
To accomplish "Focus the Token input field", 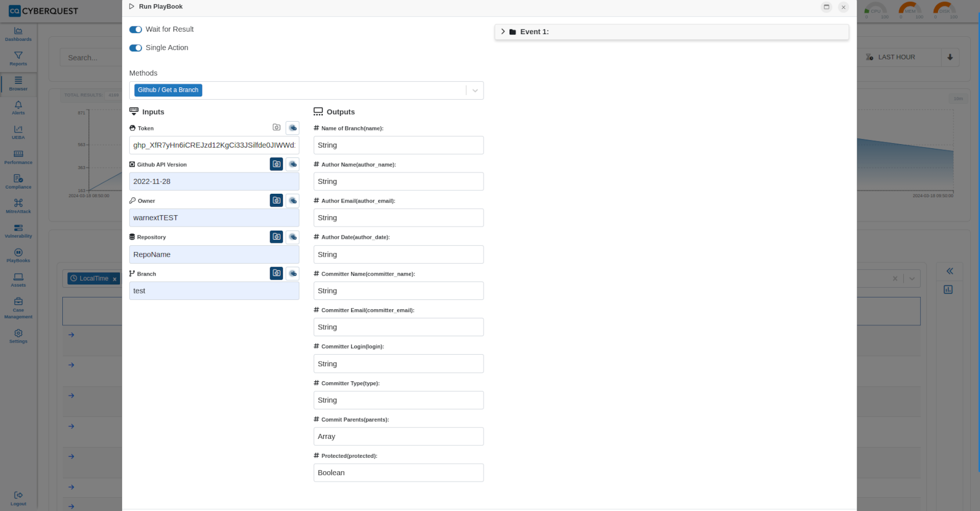I will (x=214, y=145).
